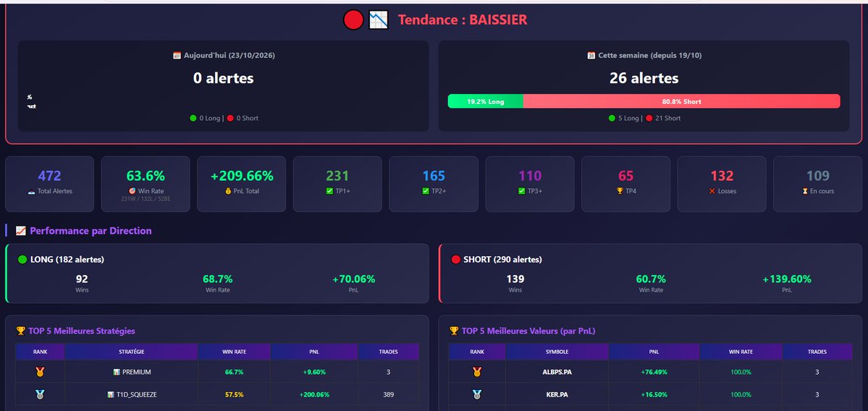
Task: Click the green dot next to 0 Long
Action: point(193,119)
